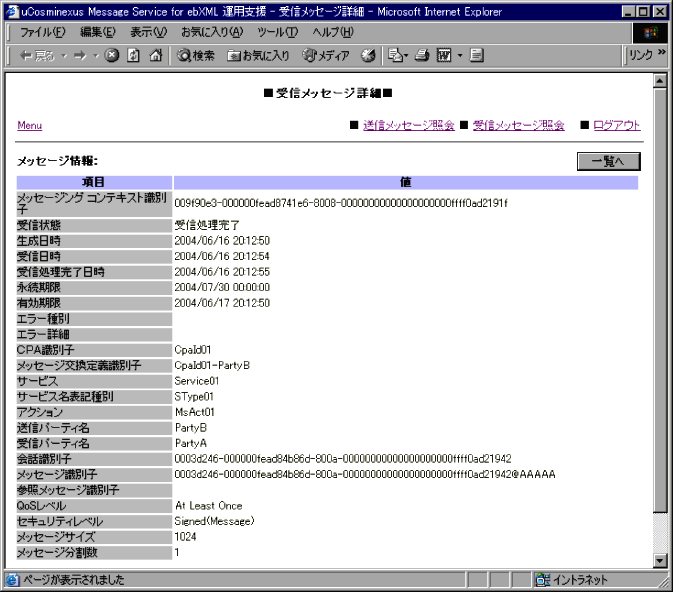Click the CPA識別子 value CpaId01
This screenshot has height=592, width=673.
pos(193,350)
